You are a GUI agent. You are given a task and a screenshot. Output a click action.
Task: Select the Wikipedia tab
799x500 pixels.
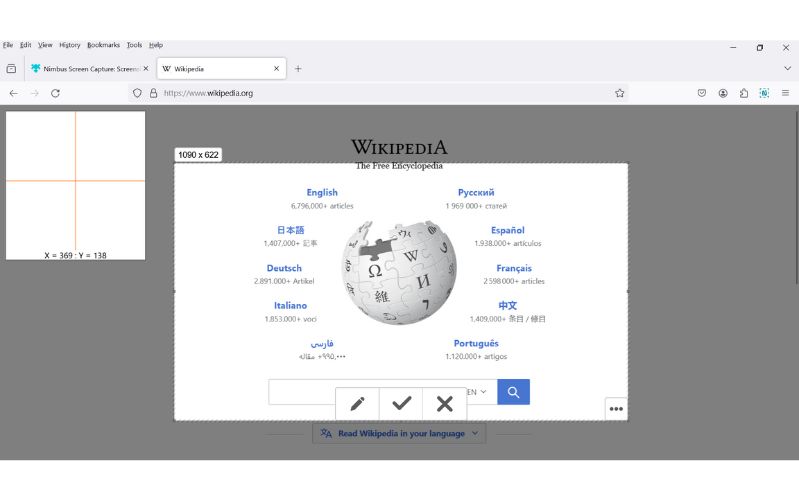(x=221, y=68)
